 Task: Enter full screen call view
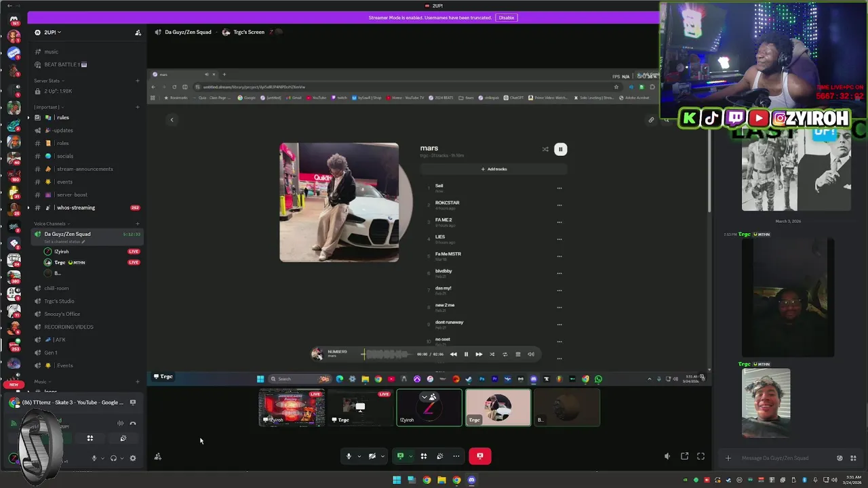click(x=701, y=456)
